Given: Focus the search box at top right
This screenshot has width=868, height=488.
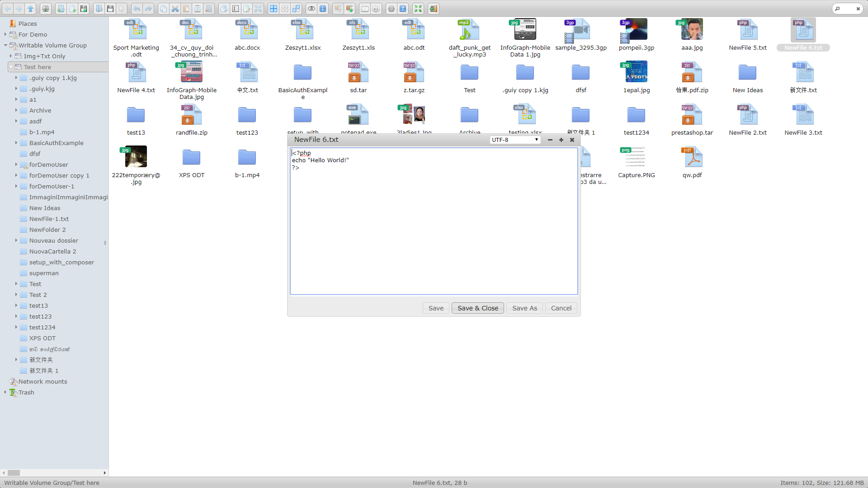Looking at the screenshot, I should [847, 9].
